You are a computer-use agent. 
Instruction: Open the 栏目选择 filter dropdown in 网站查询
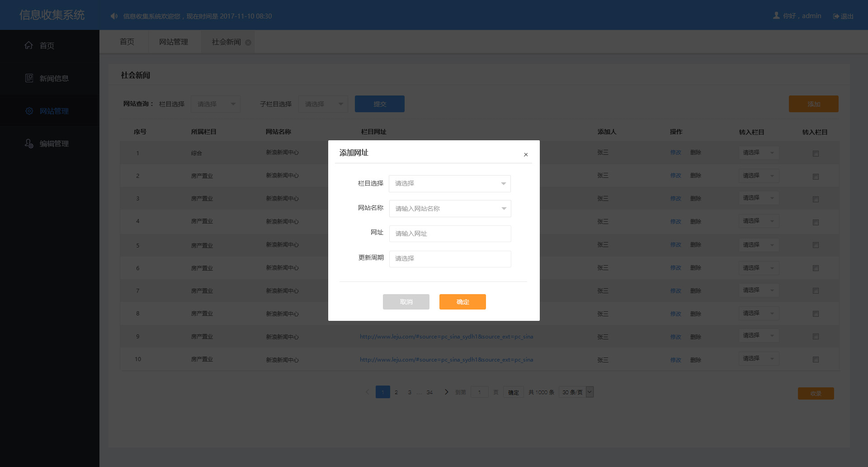(x=216, y=104)
